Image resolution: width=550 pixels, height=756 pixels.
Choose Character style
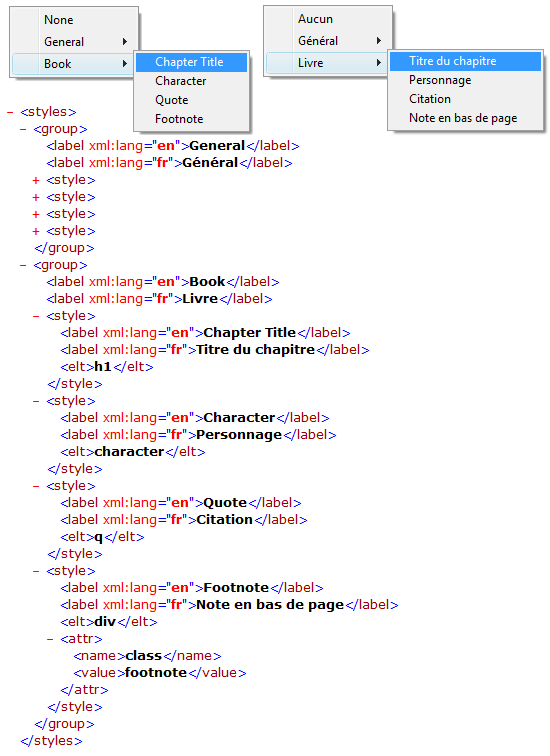coord(191,81)
